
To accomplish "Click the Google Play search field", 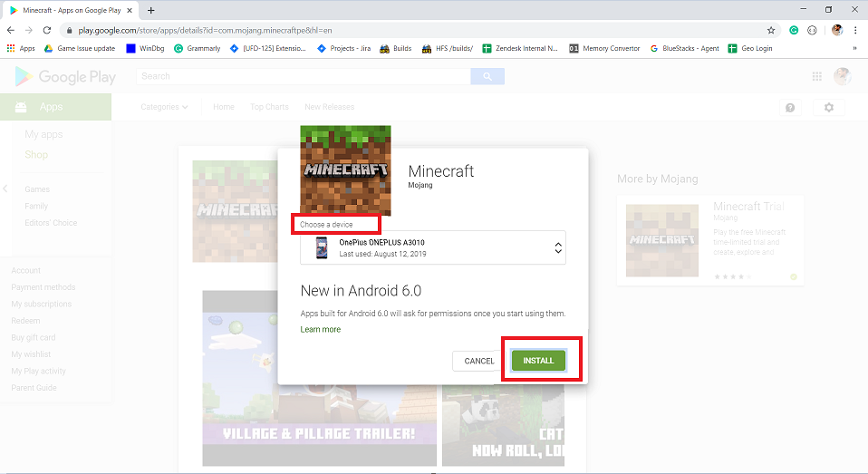I will 304,76.
